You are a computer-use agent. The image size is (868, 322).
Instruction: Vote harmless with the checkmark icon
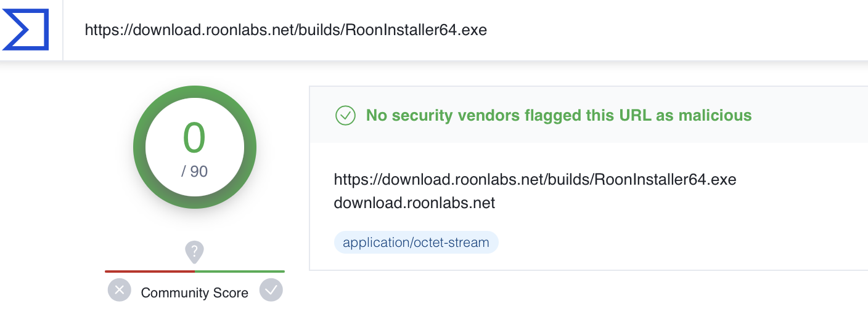click(271, 289)
